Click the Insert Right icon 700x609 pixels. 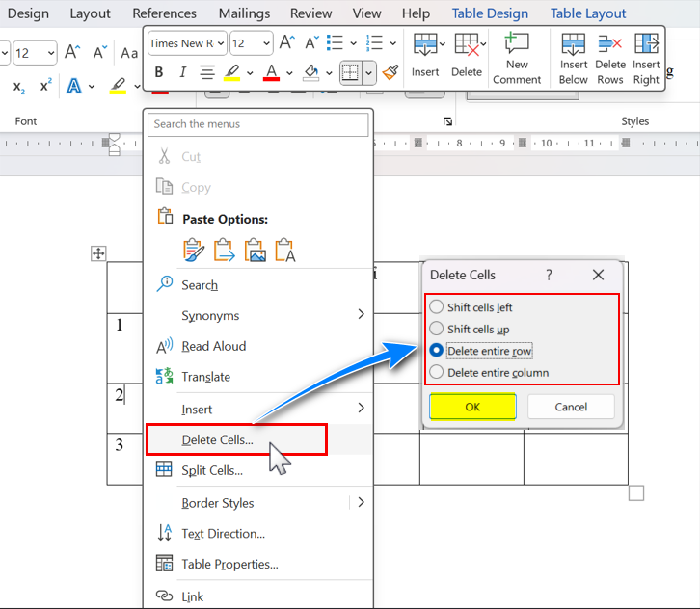tap(646, 58)
